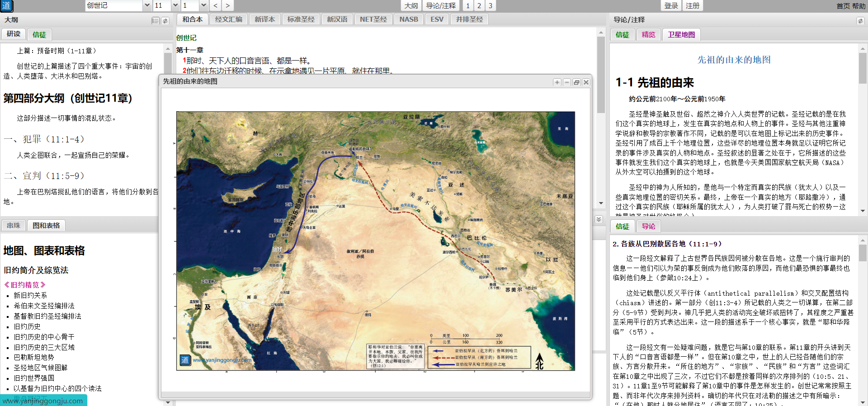This screenshot has height=406, width=868.
Task: Open the chapter 11 dropdown
Action: [175, 6]
